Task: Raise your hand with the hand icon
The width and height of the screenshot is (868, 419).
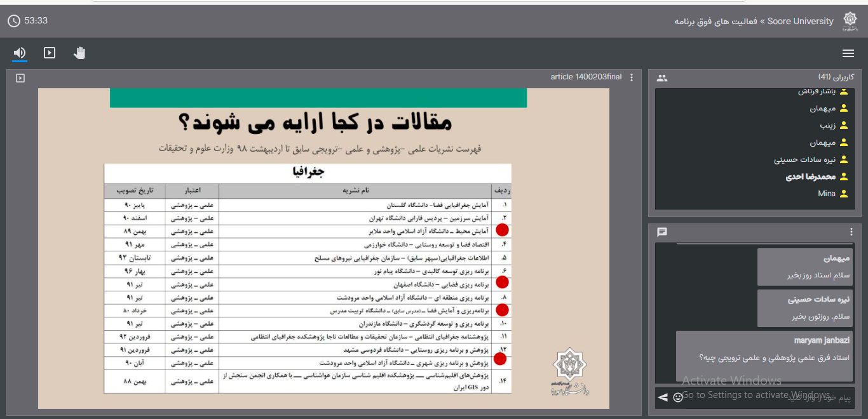Action: [x=79, y=53]
